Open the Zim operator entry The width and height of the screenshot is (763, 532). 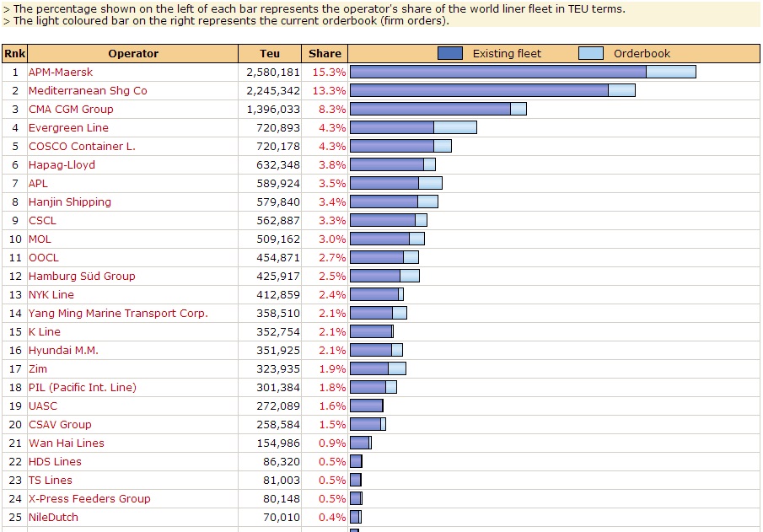point(35,368)
